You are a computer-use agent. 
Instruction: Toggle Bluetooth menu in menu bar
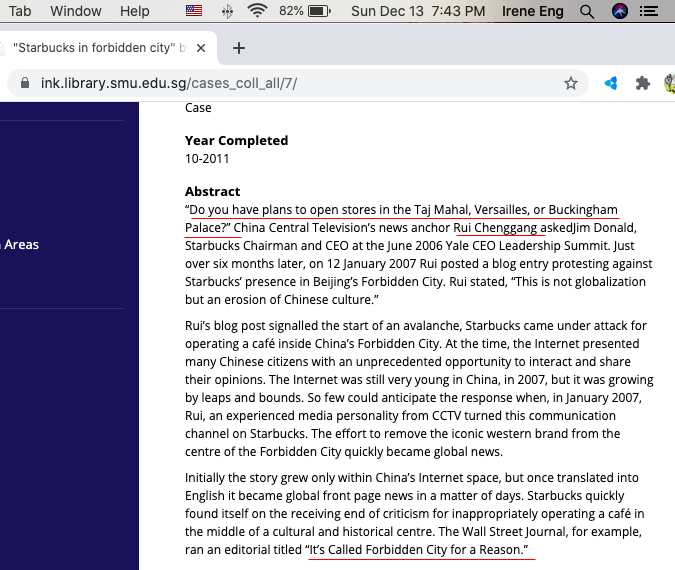pos(226,11)
